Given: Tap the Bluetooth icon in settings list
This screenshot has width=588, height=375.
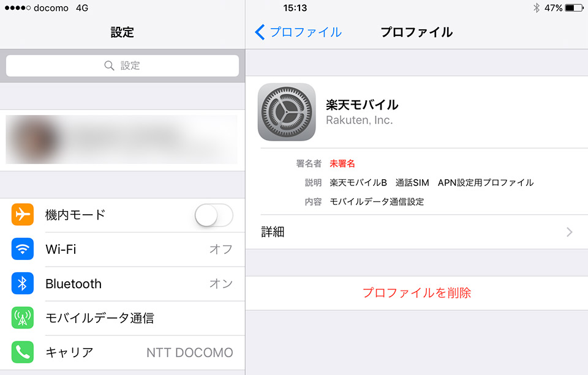Looking at the screenshot, I should tap(23, 283).
